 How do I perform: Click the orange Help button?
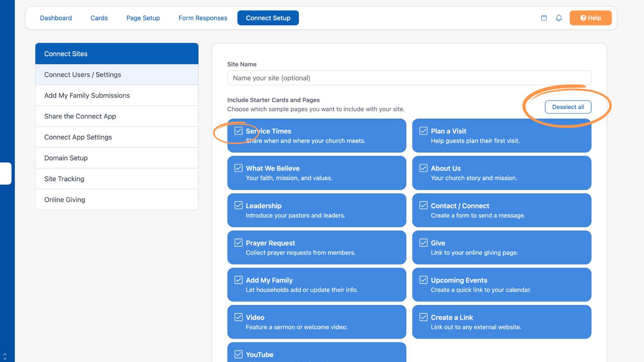[590, 18]
